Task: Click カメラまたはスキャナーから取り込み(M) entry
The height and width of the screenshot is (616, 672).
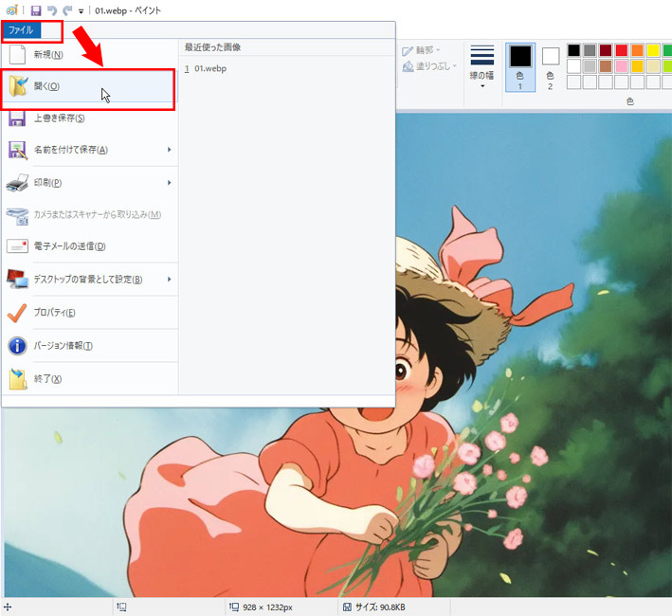Action: coord(90,214)
